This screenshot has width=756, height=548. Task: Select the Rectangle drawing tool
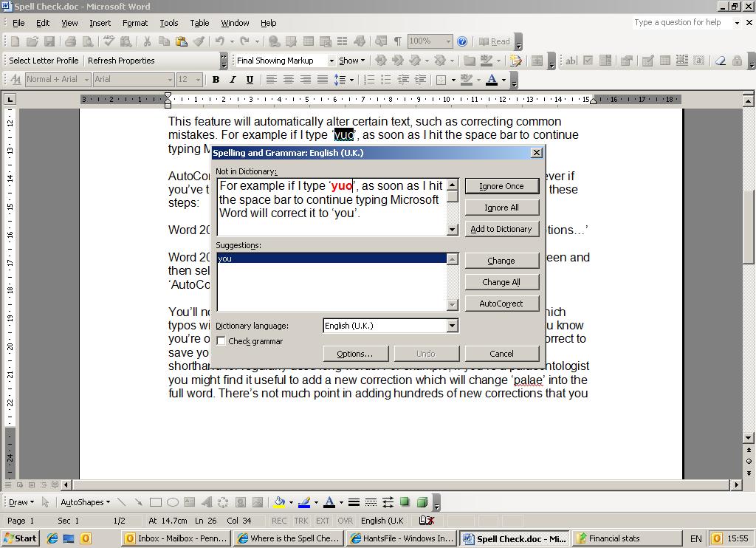(155, 503)
